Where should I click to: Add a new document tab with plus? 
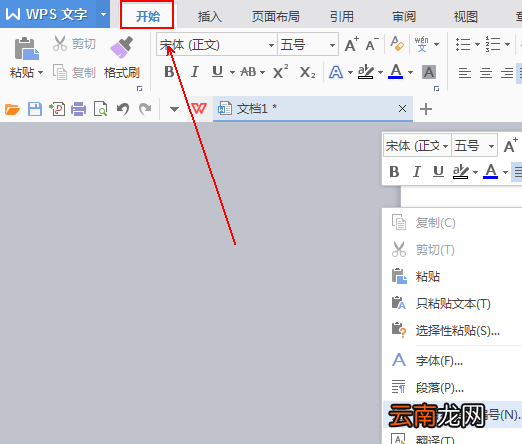click(x=426, y=109)
